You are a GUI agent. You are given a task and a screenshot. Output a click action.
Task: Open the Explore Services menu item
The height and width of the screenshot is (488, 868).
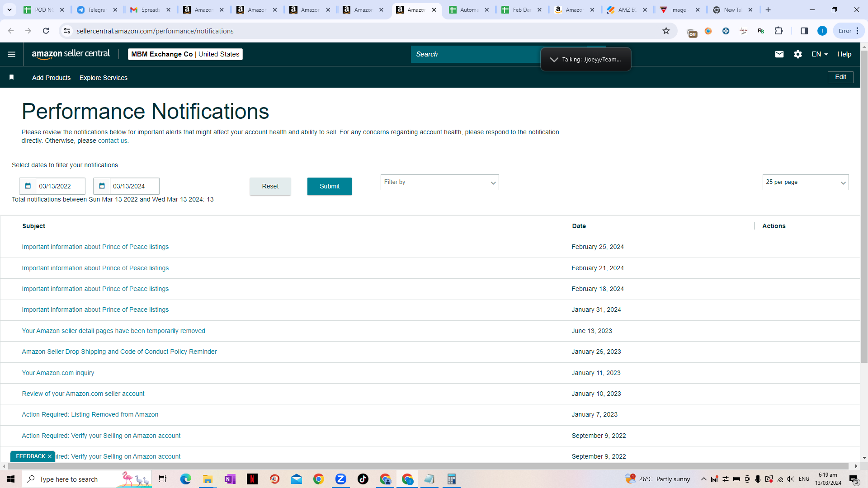coord(104,78)
